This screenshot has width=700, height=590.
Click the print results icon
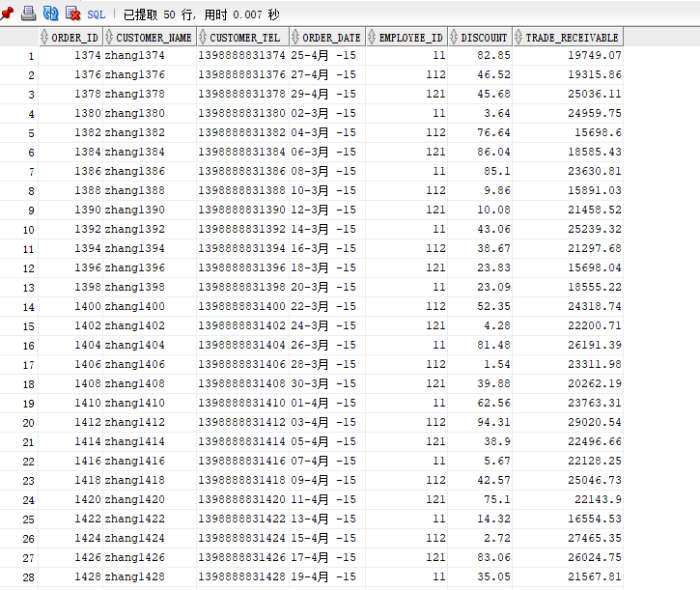tap(28, 14)
